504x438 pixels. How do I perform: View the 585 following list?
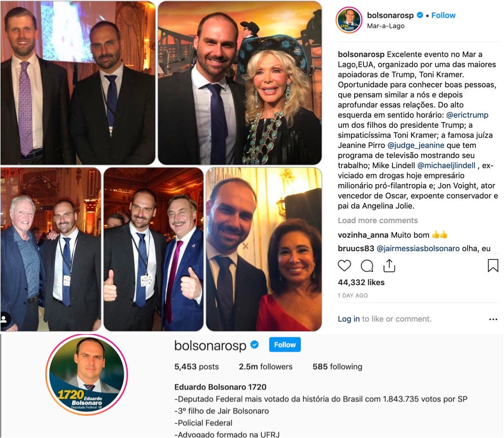337,367
